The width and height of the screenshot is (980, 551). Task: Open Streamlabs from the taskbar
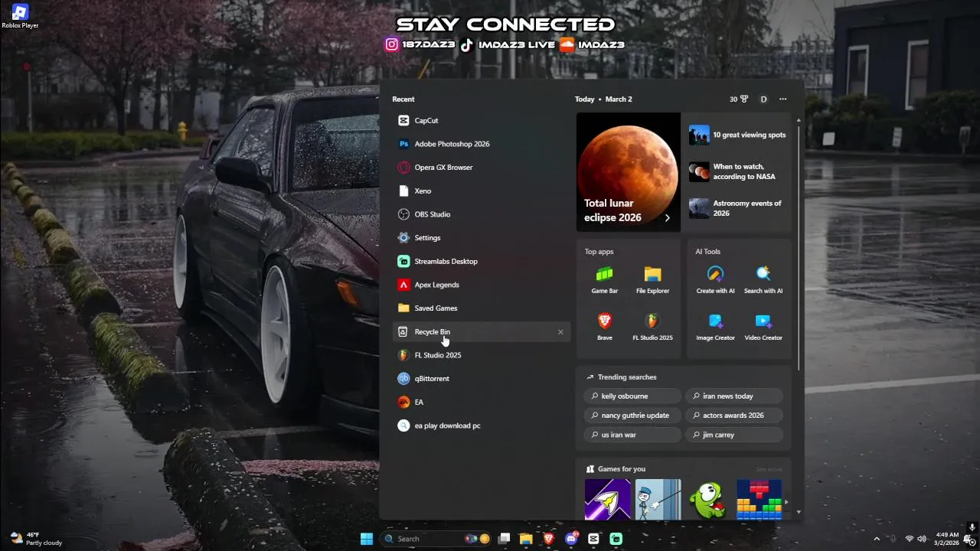click(616, 539)
